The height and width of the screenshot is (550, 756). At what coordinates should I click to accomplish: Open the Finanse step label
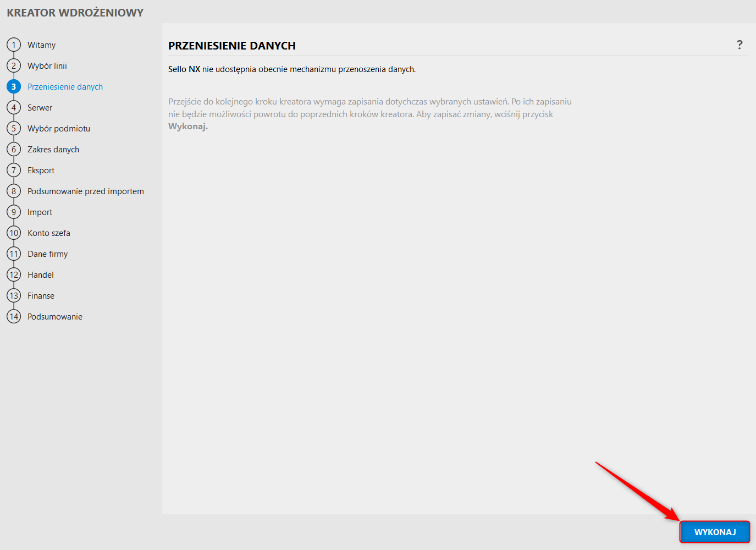[x=41, y=296]
